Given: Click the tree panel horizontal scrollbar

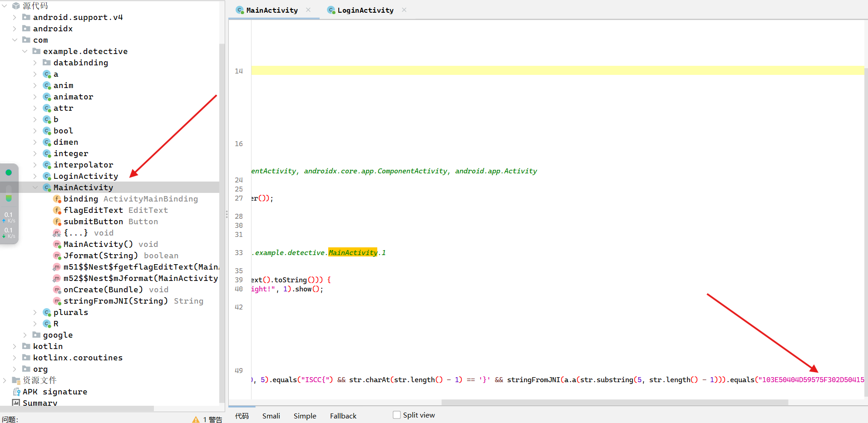Looking at the screenshot, I should coord(77,408).
